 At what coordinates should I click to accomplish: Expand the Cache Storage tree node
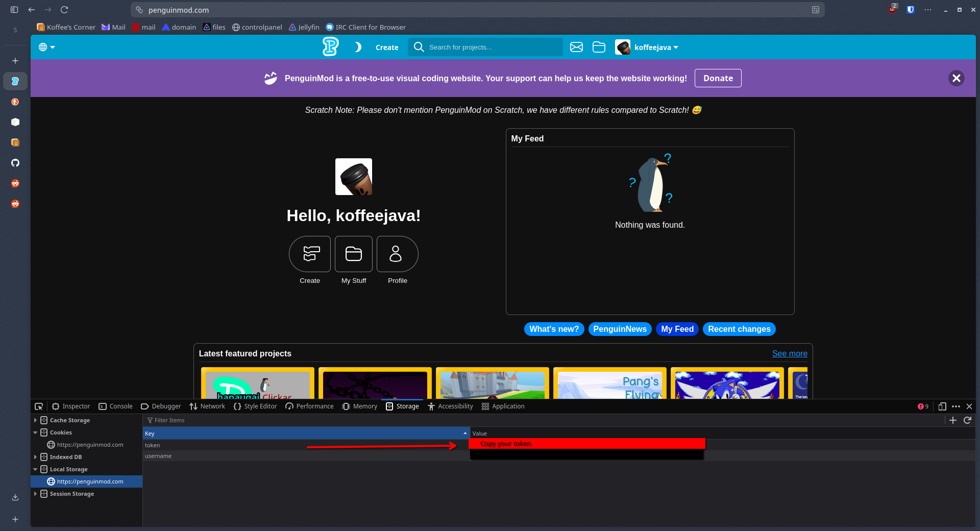coord(35,420)
